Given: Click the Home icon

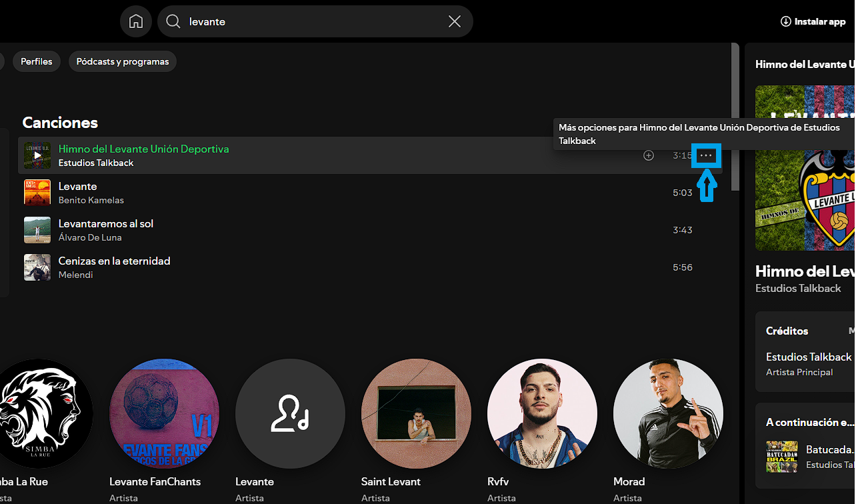Looking at the screenshot, I should [135, 21].
